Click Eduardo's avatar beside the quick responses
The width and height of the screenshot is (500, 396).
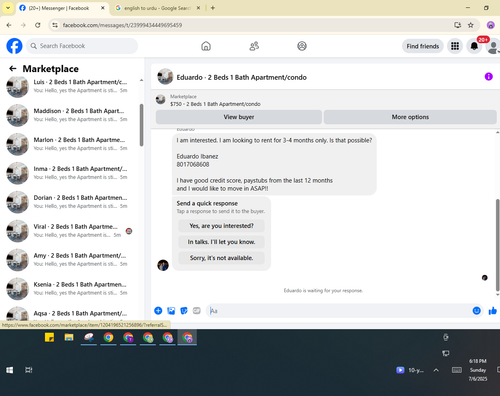tap(163, 265)
